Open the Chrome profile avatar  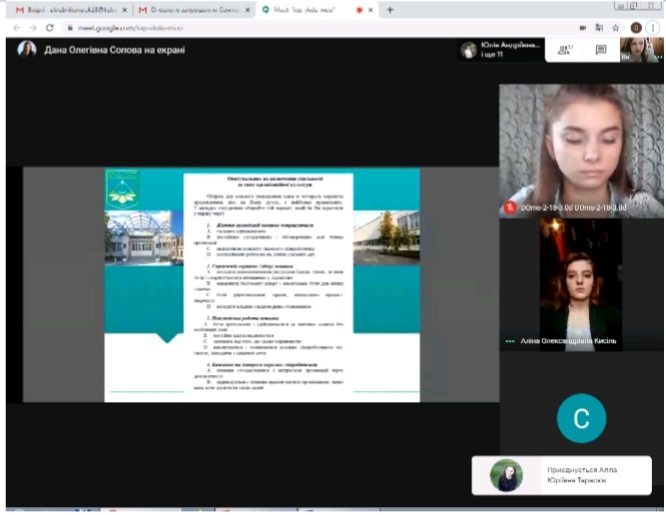pyautogui.click(x=636, y=28)
